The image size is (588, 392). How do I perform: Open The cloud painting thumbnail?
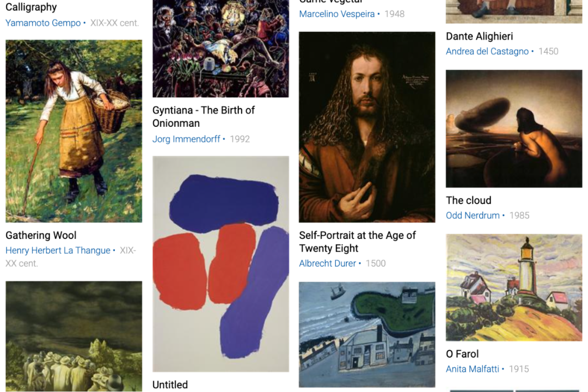514,128
